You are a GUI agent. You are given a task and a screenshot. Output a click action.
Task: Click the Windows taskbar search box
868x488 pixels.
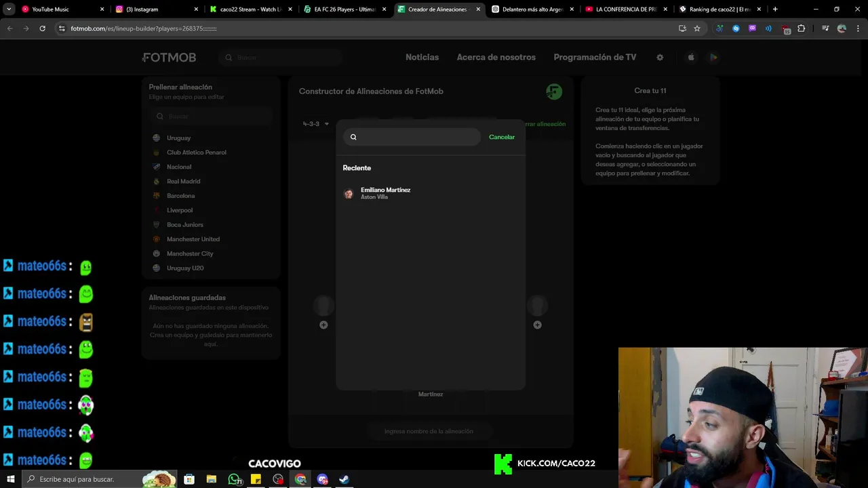100,479
